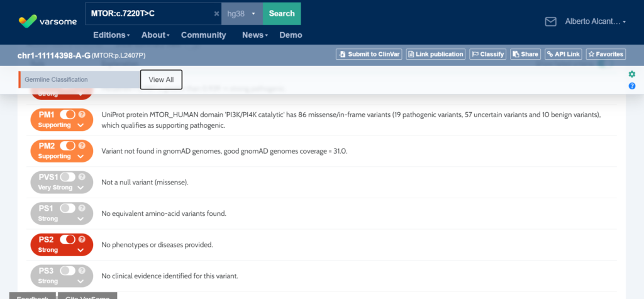Image resolution: width=644 pixels, height=299 pixels.
Task: Clear the search field with the X icon
Action: [216, 14]
